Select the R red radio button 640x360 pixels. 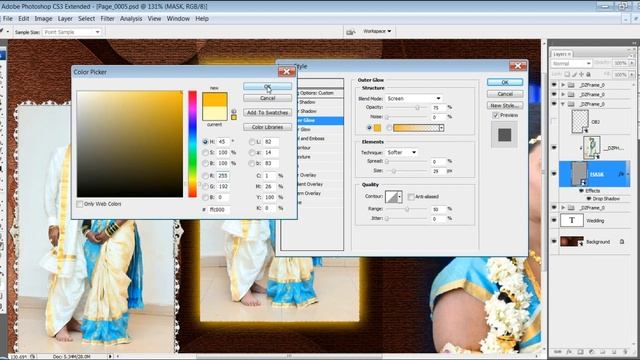pyautogui.click(x=205, y=176)
